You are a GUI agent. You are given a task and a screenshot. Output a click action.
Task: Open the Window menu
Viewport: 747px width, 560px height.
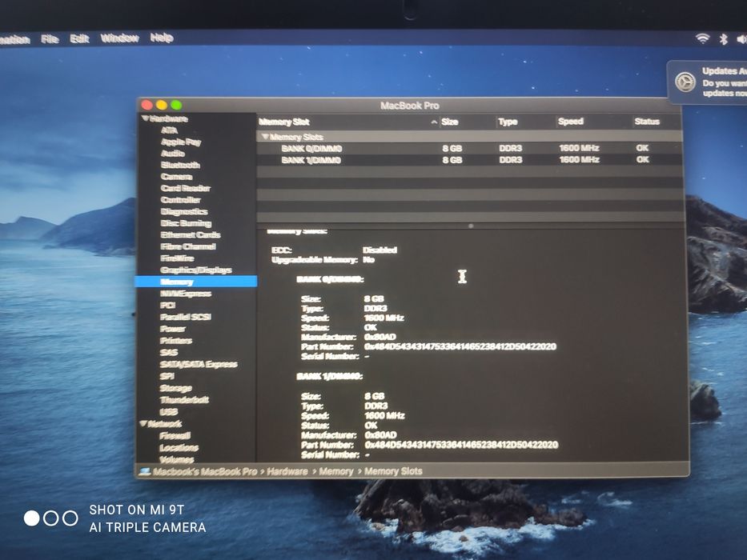point(119,38)
